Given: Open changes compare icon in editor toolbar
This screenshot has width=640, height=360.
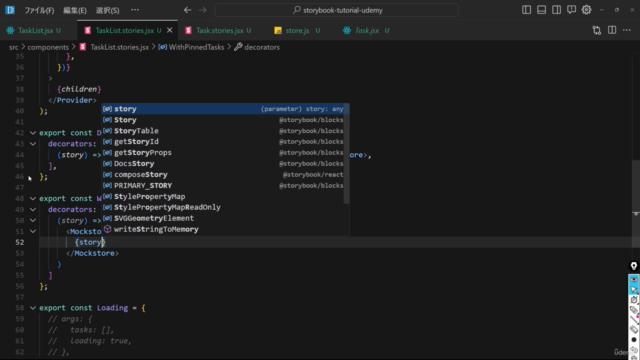Looking at the screenshot, I should pyautogui.click(x=597, y=30).
